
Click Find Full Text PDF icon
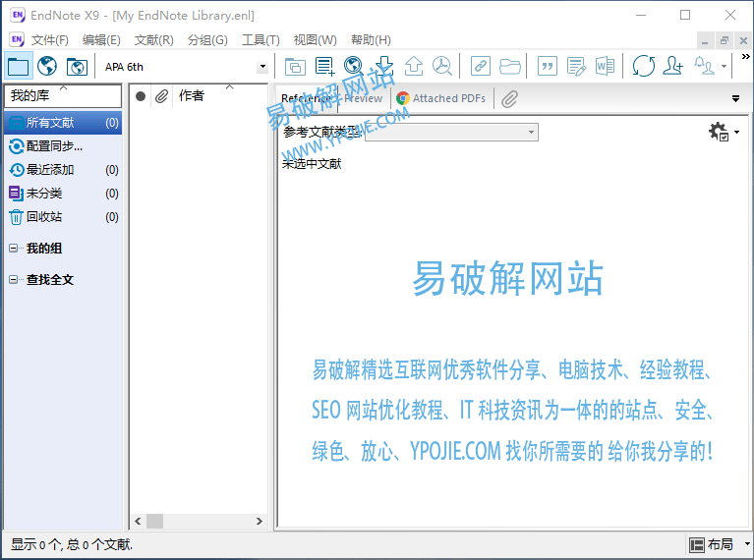click(442, 67)
